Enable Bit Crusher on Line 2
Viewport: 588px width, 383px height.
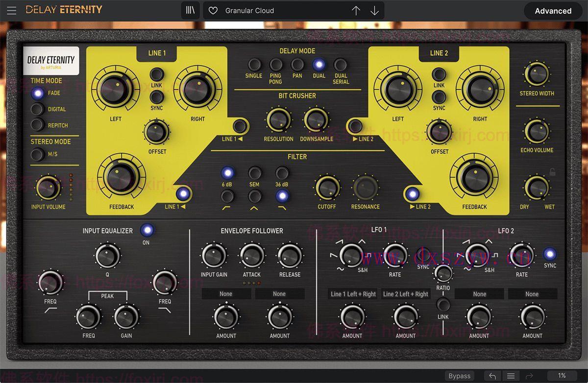355,126
